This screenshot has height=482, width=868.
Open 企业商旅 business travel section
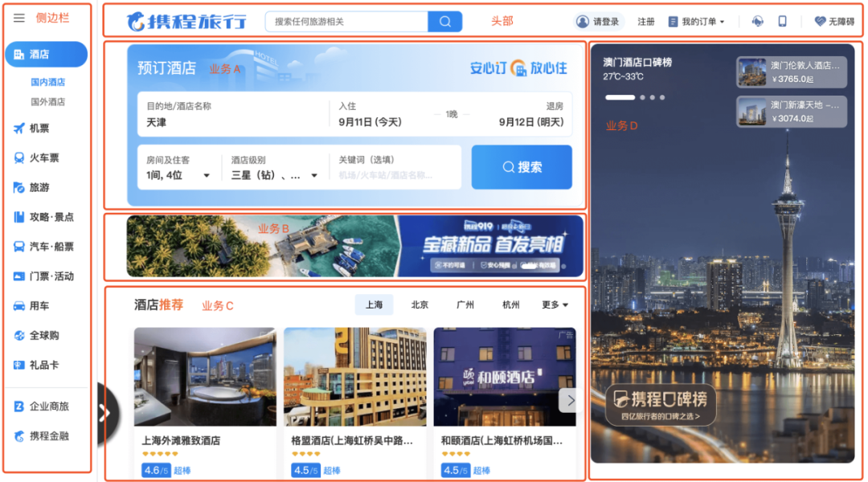click(x=41, y=406)
